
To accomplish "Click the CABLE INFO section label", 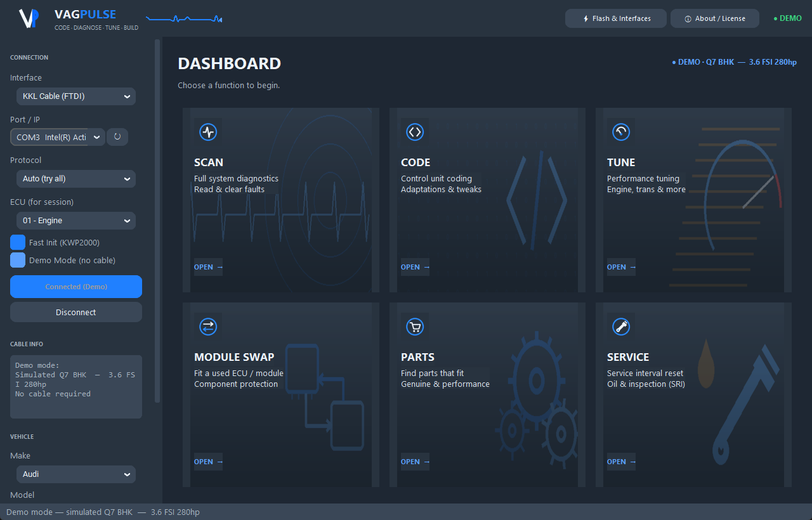I will pyautogui.click(x=27, y=344).
